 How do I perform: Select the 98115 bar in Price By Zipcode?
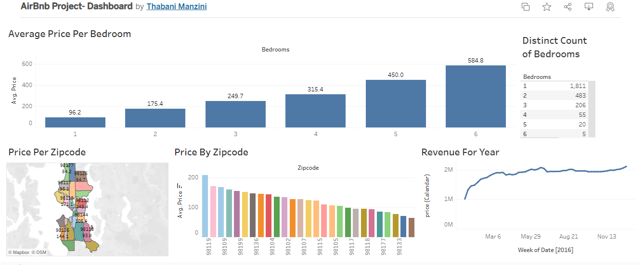tap(324, 221)
